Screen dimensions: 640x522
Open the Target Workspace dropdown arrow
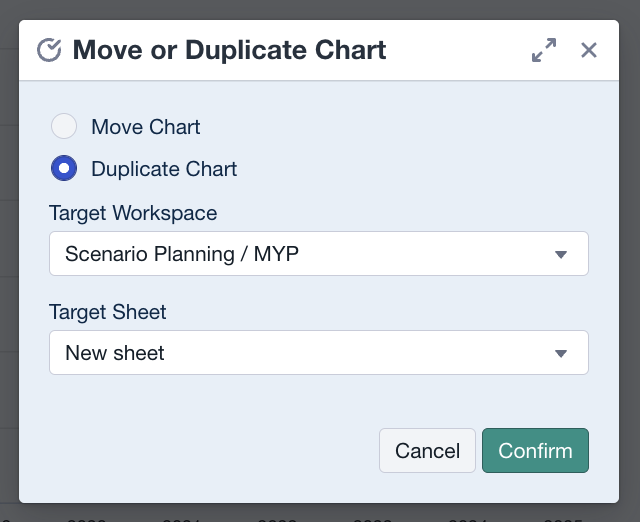point(561,254)
